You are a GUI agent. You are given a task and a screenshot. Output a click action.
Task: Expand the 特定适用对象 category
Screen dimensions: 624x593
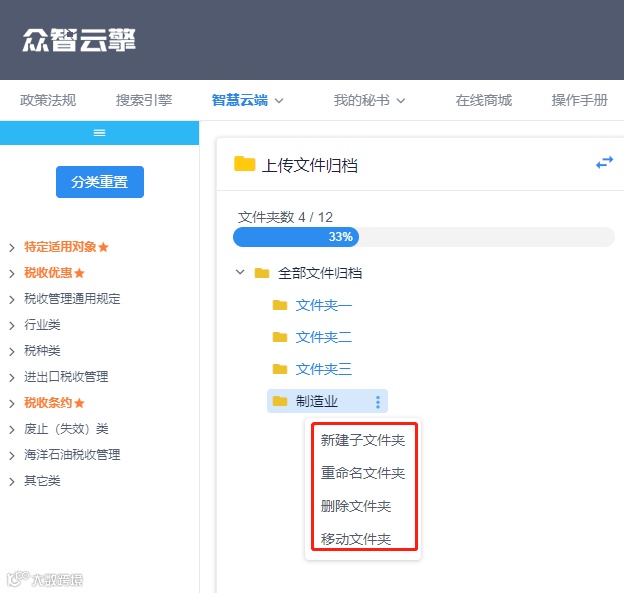click(12, 248)
